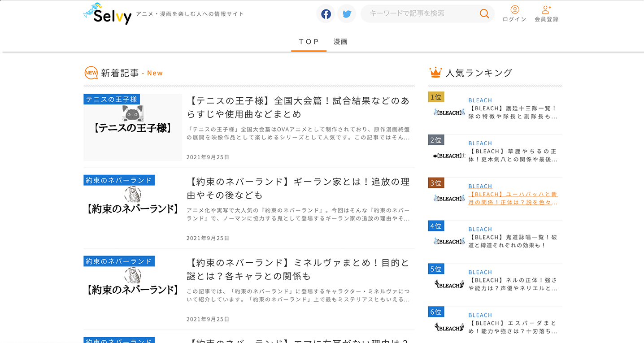644x343 pixels.
Task: Select the TOP navigation tab
Action: [309, 41]
